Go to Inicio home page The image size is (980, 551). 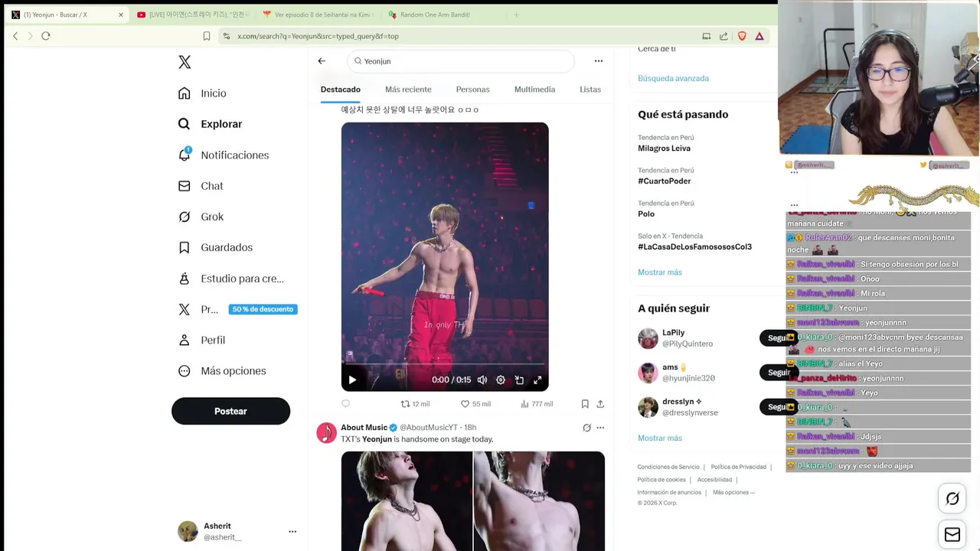[x=203, y=93]
